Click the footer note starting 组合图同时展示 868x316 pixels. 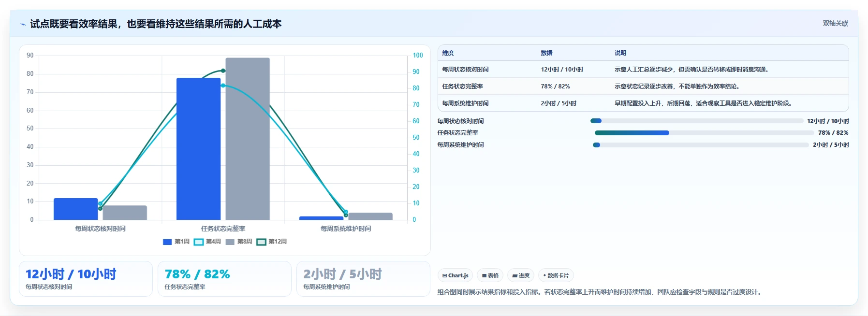(600, 292)
